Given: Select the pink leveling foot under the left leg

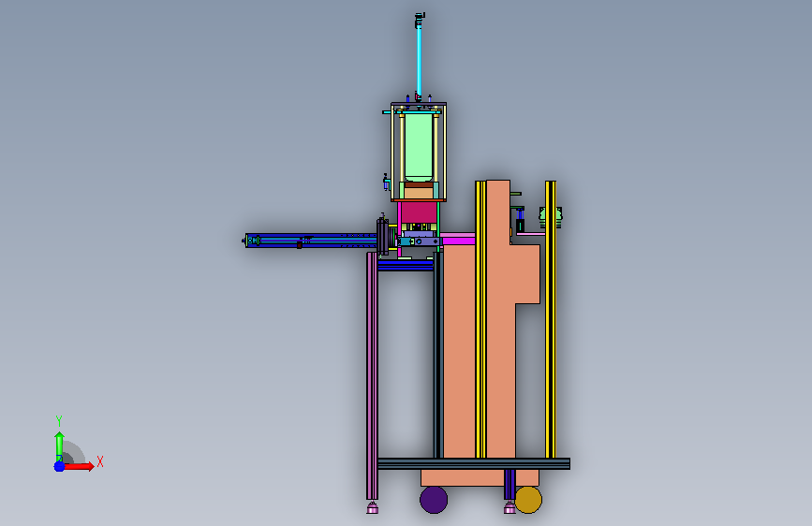Looking at the screenshot, I should (373, 508).
